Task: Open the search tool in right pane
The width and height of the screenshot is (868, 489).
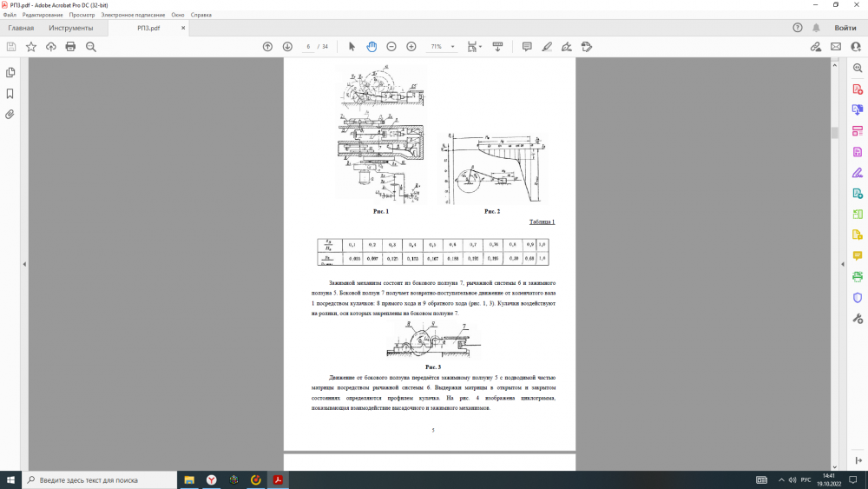Action: click(858, 68)
